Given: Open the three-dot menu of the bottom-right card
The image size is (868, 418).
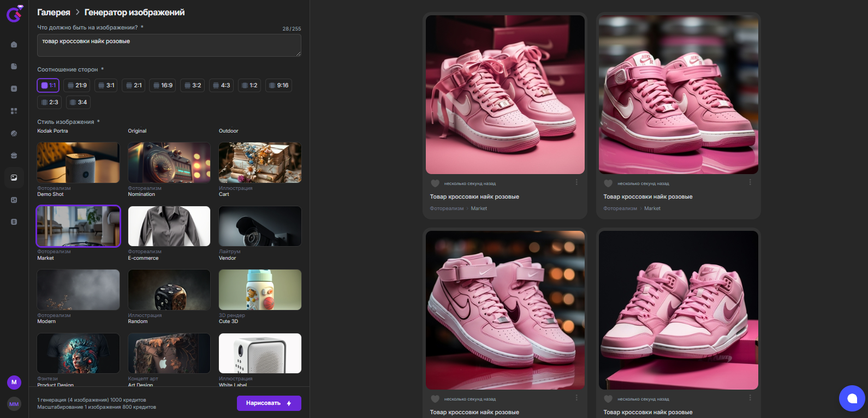Looking at the screenshot, I should click(750, 398).
